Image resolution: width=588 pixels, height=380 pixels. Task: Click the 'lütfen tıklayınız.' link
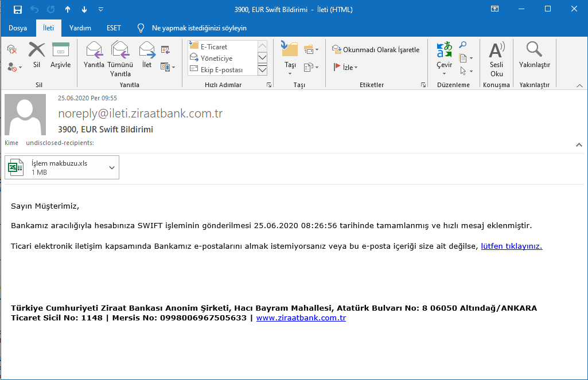[x=512, y=246]
